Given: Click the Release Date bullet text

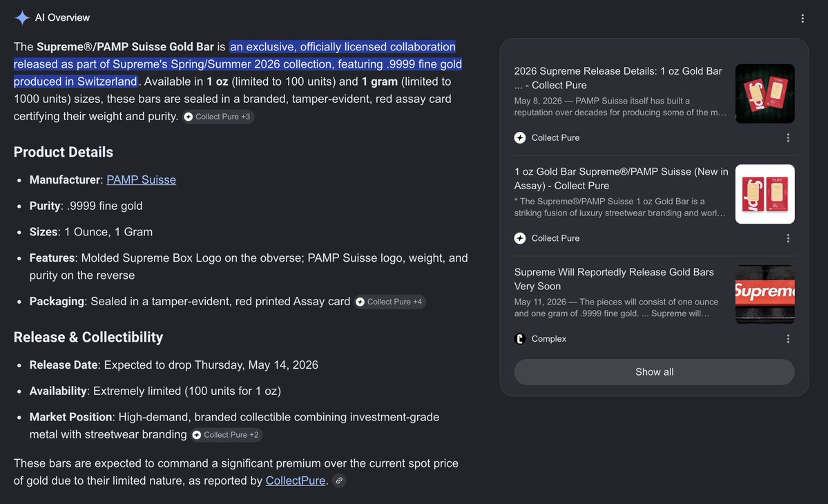Looking at the screenshot, I should [x=174, y=365].
